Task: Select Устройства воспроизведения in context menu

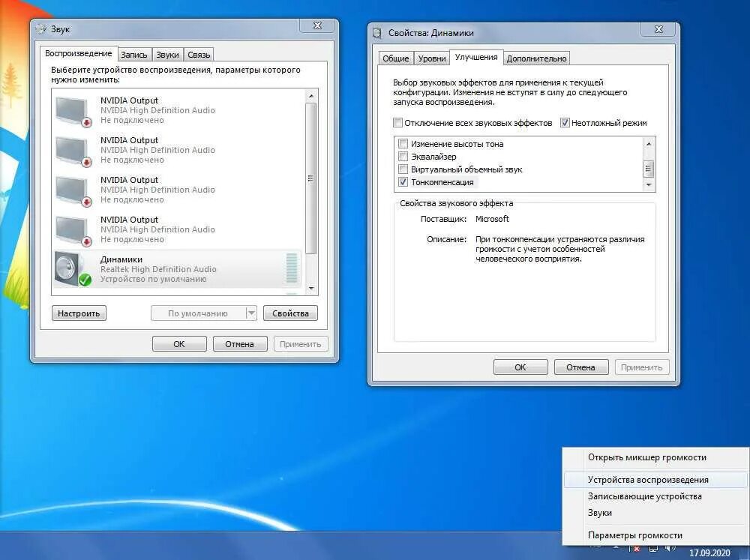Action: coord(655,480)
